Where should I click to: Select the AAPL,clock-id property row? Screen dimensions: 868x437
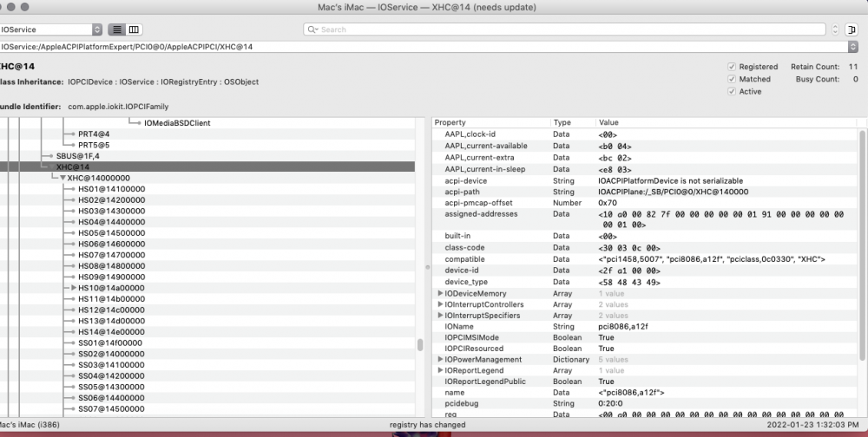click(645, 134)
